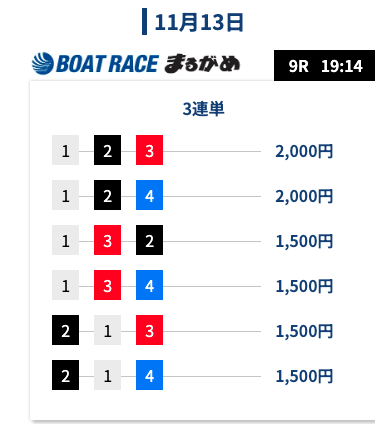Image resolution: width=375 pixels, height=424 pixels.
Task: Click red boat 3 in 1-3-2 row
Action: 107,240
